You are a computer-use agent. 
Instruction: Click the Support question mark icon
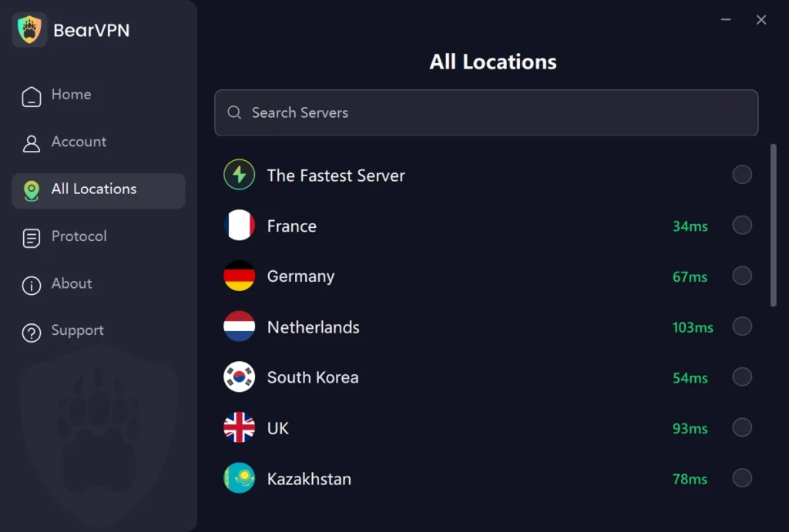[31, 330]
